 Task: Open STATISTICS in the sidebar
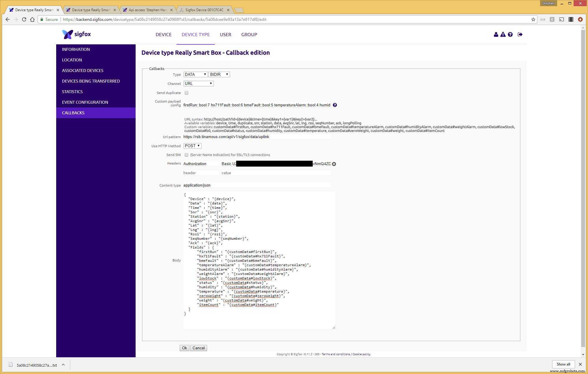click(x=72, y=92)
